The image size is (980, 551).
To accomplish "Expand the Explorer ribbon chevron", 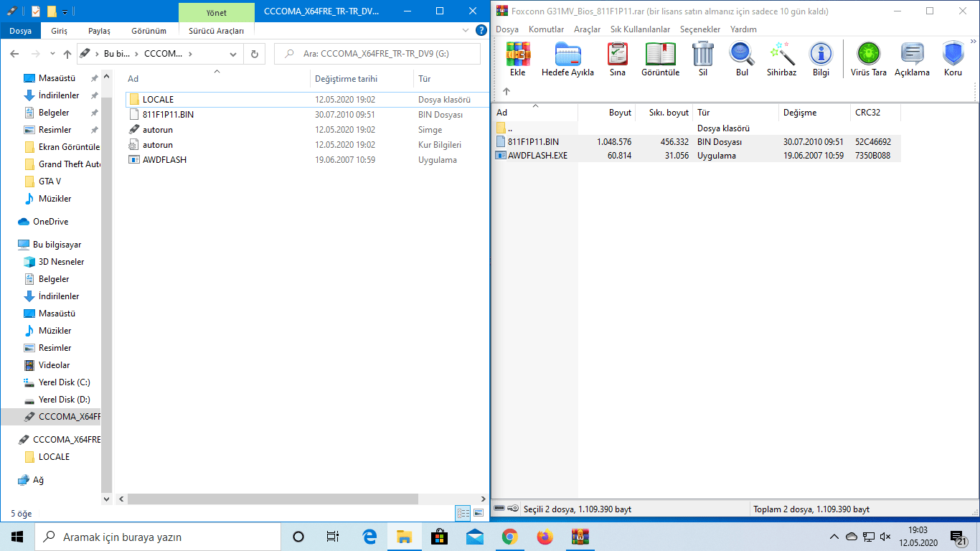I will click(466, 31).
